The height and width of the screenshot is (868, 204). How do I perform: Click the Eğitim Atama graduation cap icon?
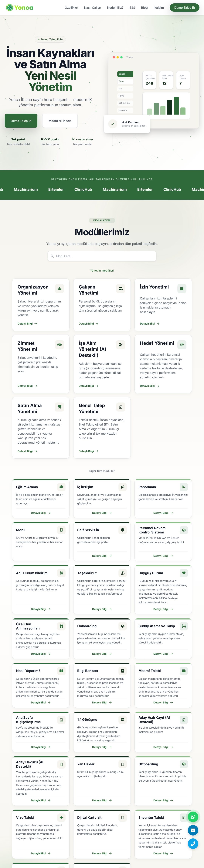61,487
